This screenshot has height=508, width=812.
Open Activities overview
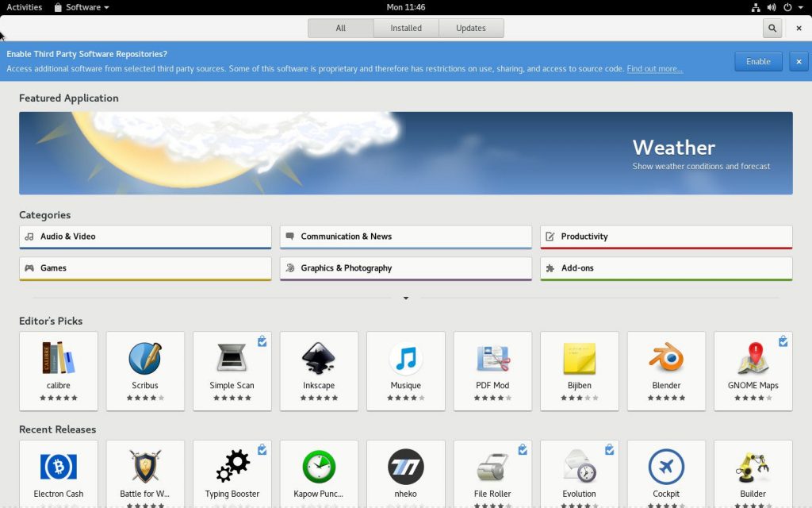24,7
